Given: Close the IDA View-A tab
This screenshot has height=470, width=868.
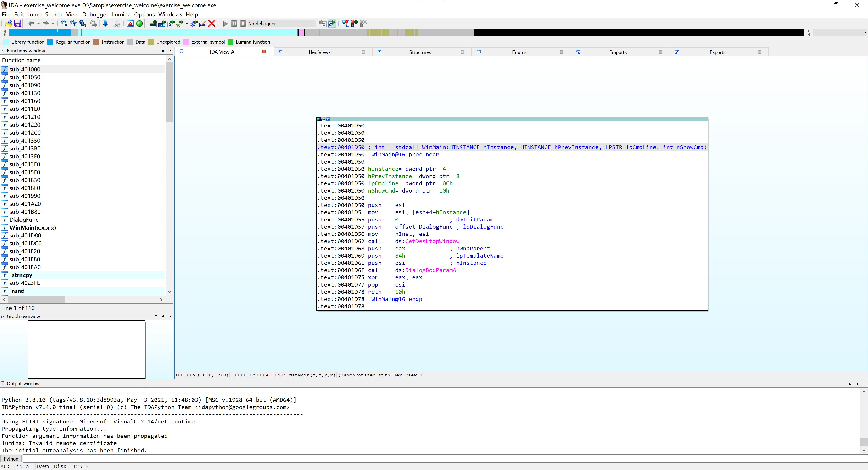Looking at the screenshot, I should point(264,52).
